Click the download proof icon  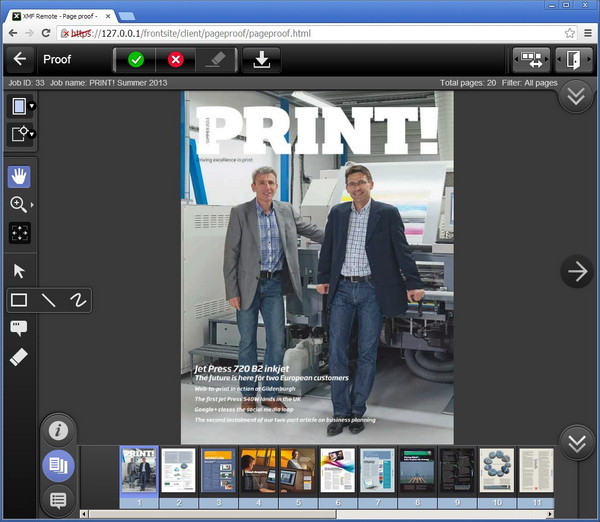[261, 60]
